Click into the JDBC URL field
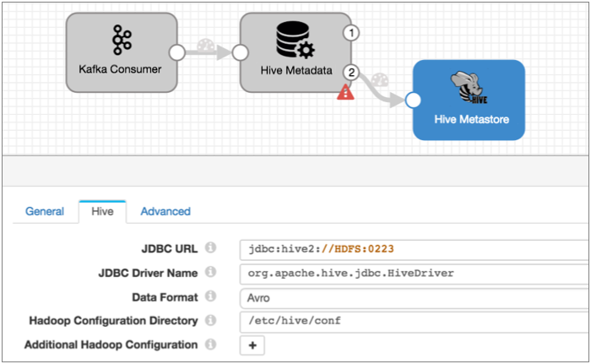Screen dimensions: 591x364 click(x=414, y=249)
